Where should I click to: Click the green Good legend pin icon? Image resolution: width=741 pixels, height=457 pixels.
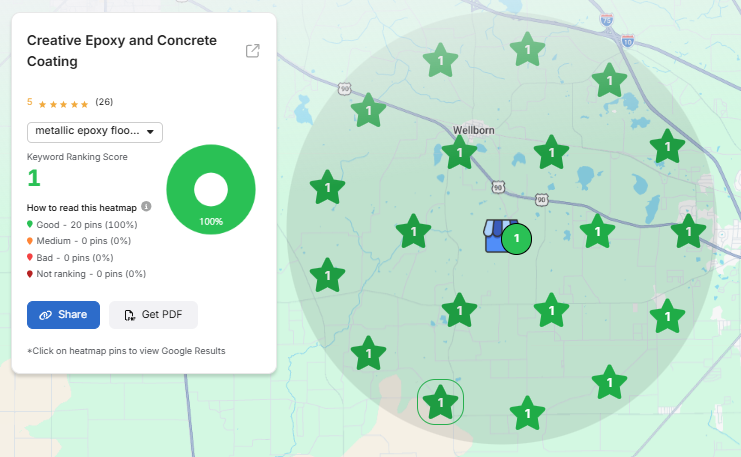tap(30, 224)
